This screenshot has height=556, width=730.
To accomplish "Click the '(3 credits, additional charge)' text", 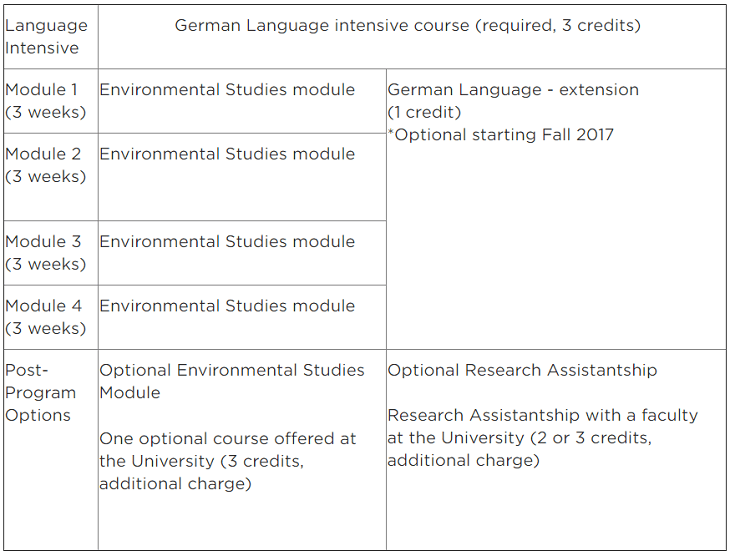I will tap(202, 472).
